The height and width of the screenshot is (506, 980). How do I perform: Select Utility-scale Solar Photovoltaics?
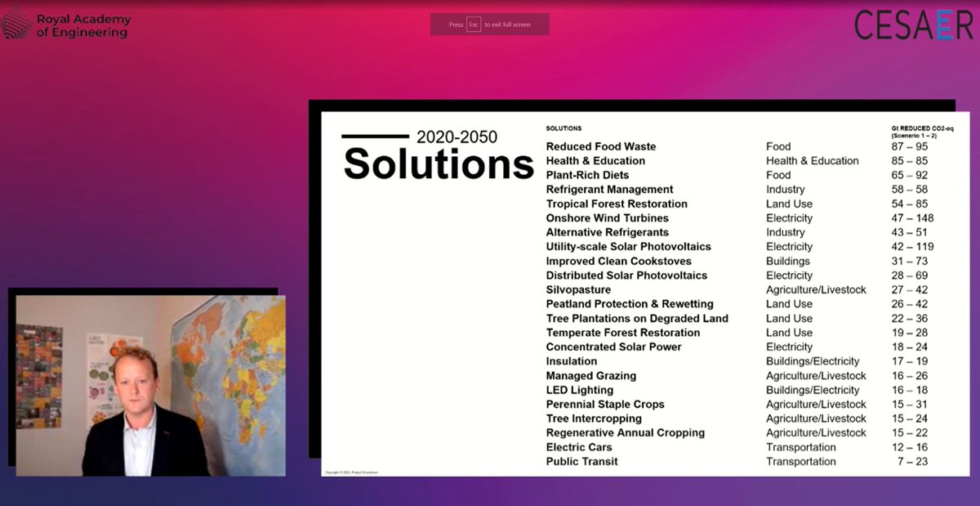click(x=628, y=247)
